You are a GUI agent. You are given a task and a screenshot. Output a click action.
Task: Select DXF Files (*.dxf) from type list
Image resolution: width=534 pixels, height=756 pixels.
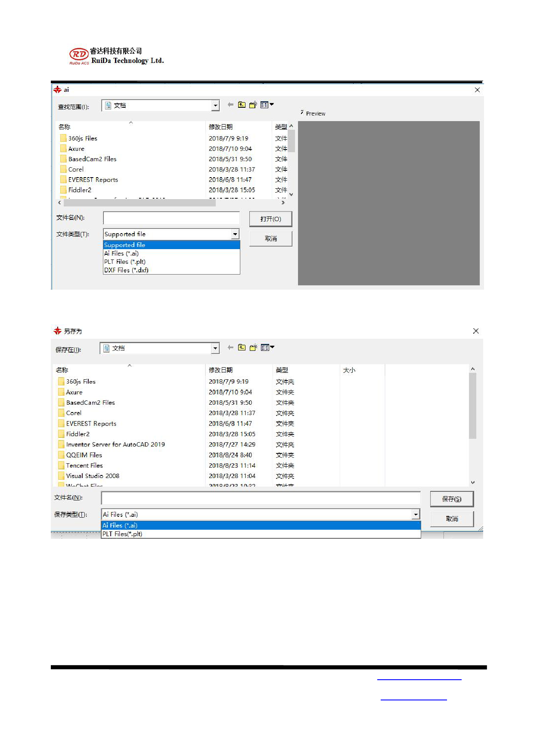[x=127, y=270]
